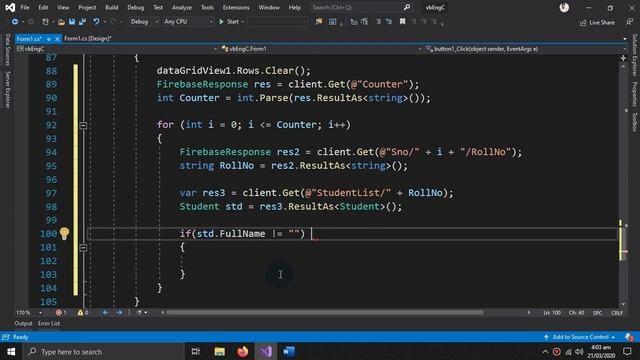Collapse the code block at line 101
The image size is (640, 360).
(83, 248)
